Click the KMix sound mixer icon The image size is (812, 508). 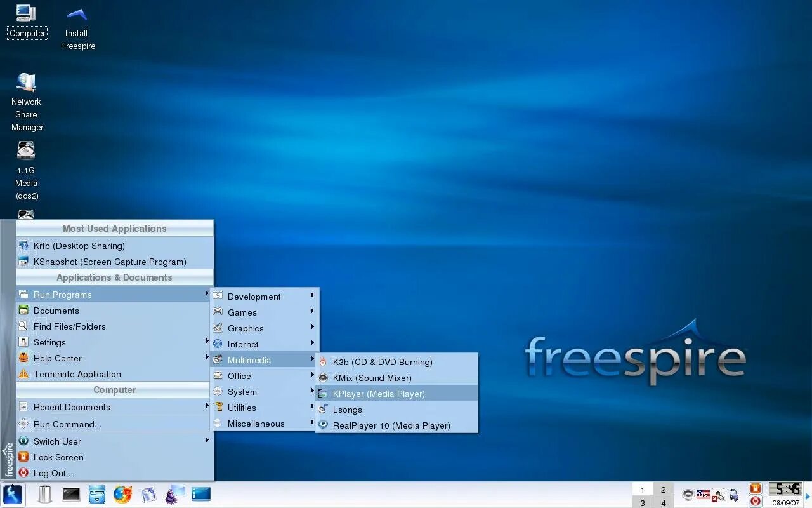tap(323, 378)
